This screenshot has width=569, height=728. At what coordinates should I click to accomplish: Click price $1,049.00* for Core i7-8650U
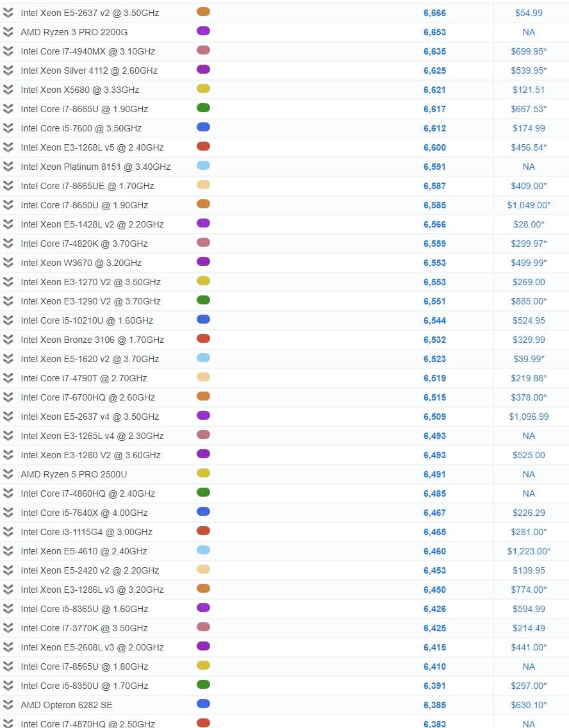pos(529,205)
